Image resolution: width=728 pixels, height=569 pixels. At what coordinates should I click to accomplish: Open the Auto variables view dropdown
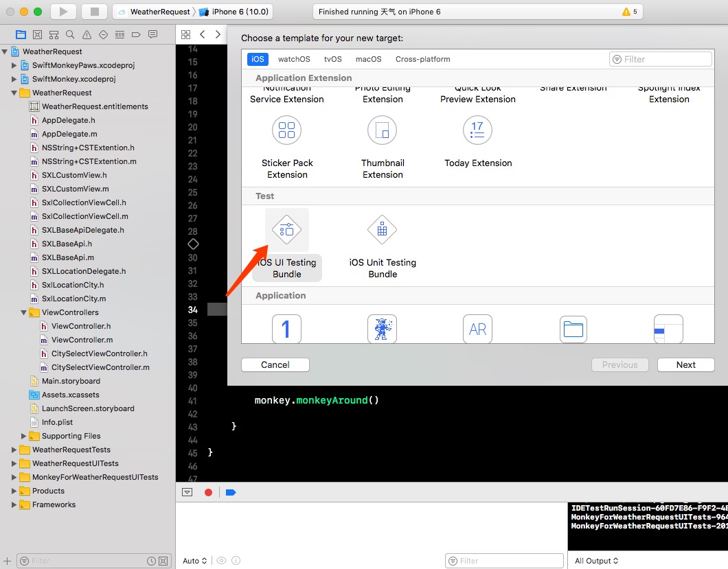point(194,561)
